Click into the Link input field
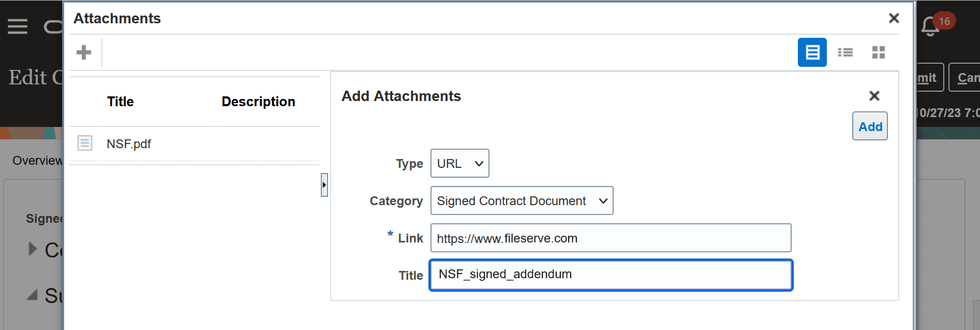The image size is (980, 330). pos(611,238)
